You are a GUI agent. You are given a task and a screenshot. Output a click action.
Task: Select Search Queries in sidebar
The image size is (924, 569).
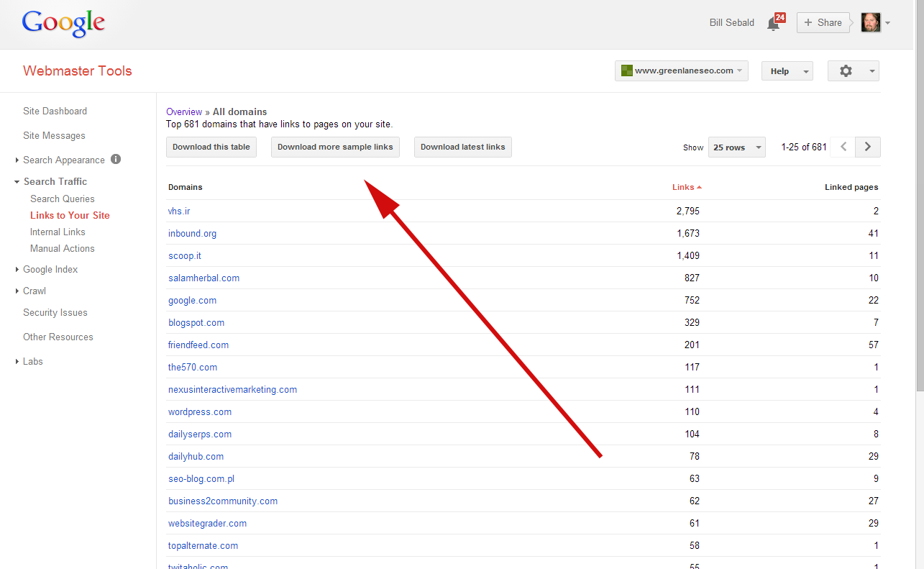(x=63, y=199)
